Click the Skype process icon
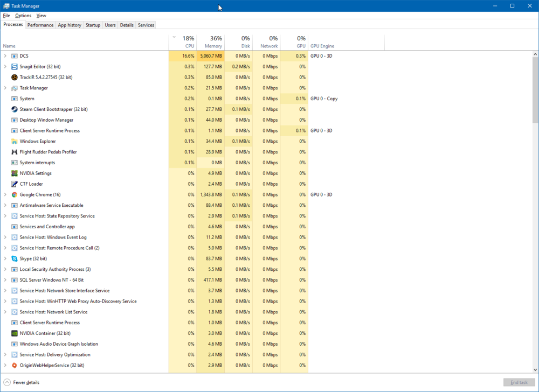 coord(15,258)
